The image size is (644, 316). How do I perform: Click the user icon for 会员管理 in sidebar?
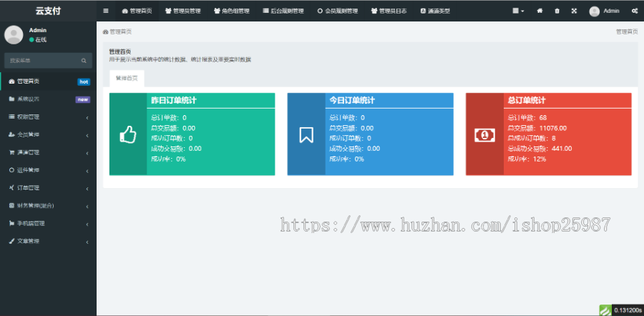tap(11, 134)
